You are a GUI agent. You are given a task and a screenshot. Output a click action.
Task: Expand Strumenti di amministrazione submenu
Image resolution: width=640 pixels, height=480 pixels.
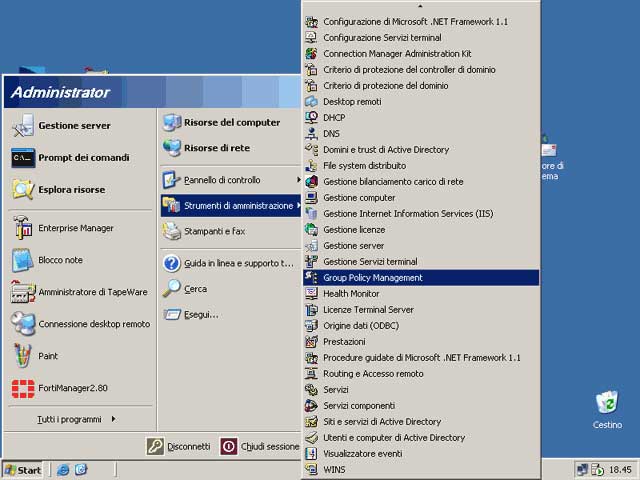pyautogui.click(x=231, y=205)
